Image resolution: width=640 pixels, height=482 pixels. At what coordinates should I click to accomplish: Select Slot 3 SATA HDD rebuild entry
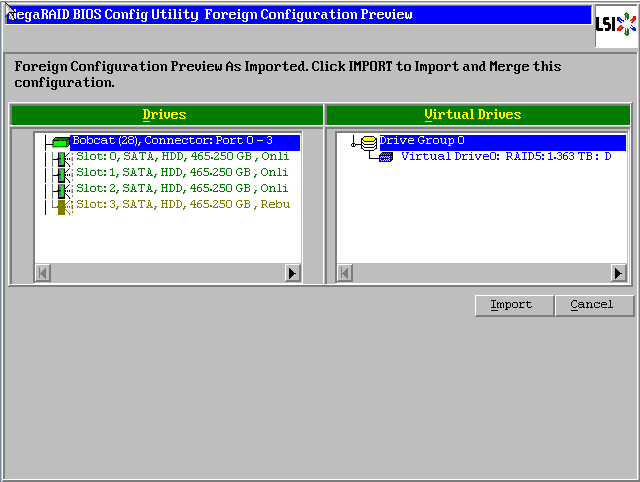[x=182, y=205]
